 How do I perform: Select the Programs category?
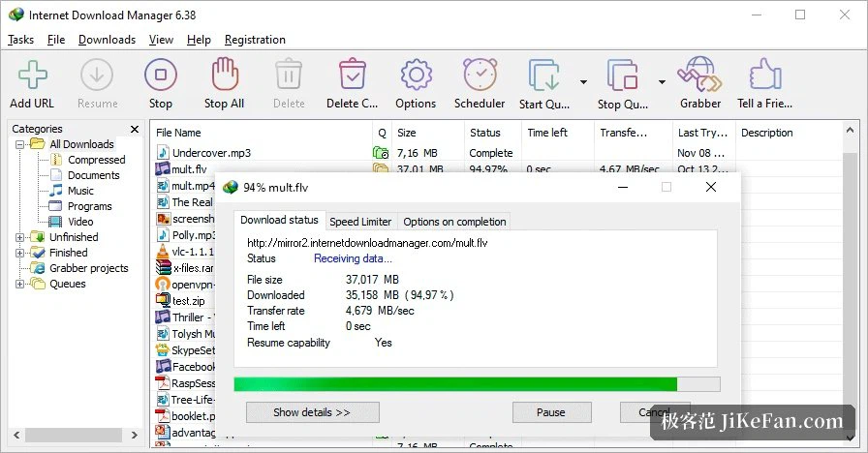90,206
